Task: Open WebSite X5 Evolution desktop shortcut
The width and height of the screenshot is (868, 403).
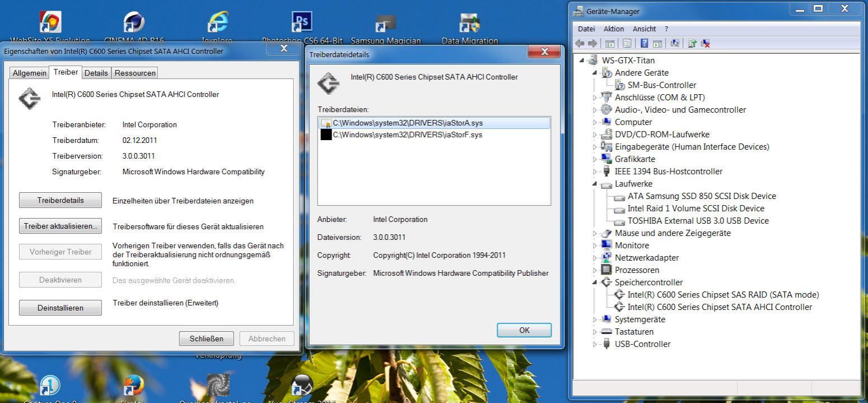Action: coord(50,23)
